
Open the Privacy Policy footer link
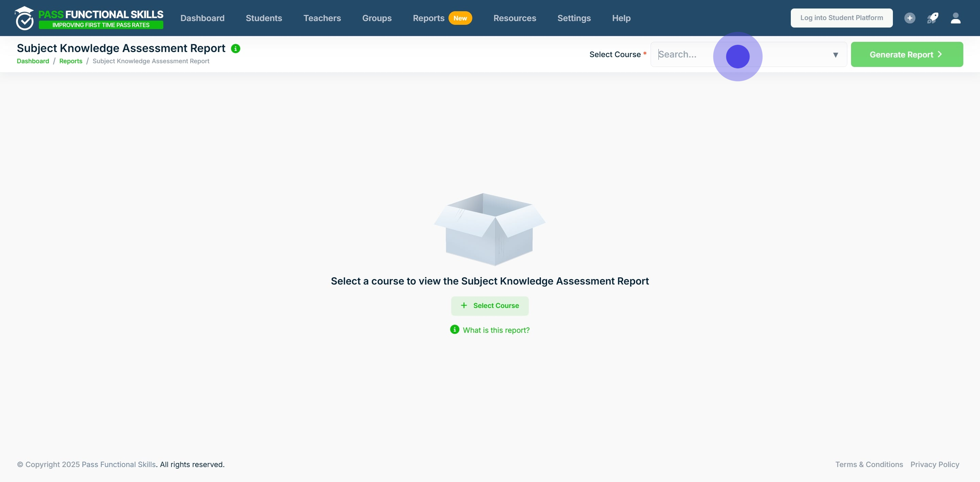click(935, 464)
